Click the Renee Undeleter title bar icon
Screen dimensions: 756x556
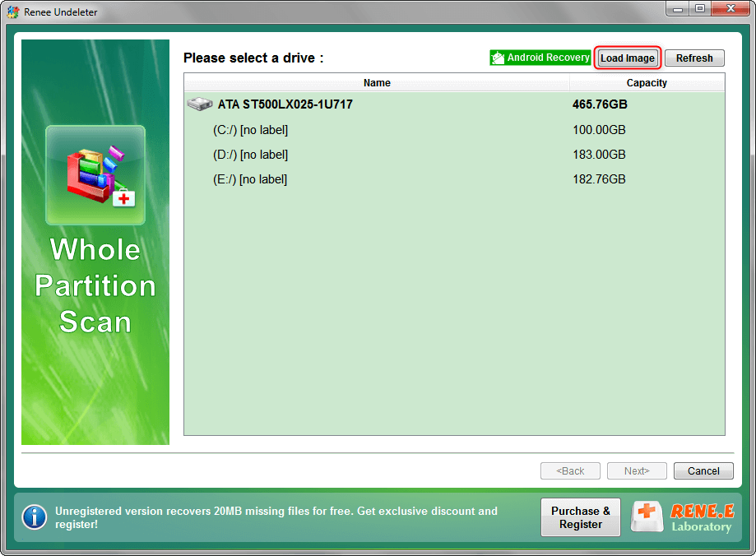click(x=13, y=12)
